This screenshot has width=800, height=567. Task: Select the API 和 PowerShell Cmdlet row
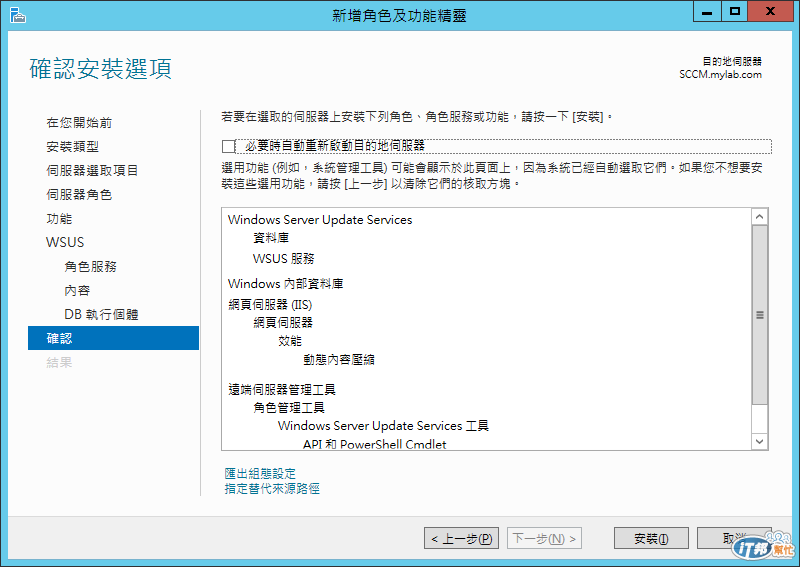[x=374, y=444]
